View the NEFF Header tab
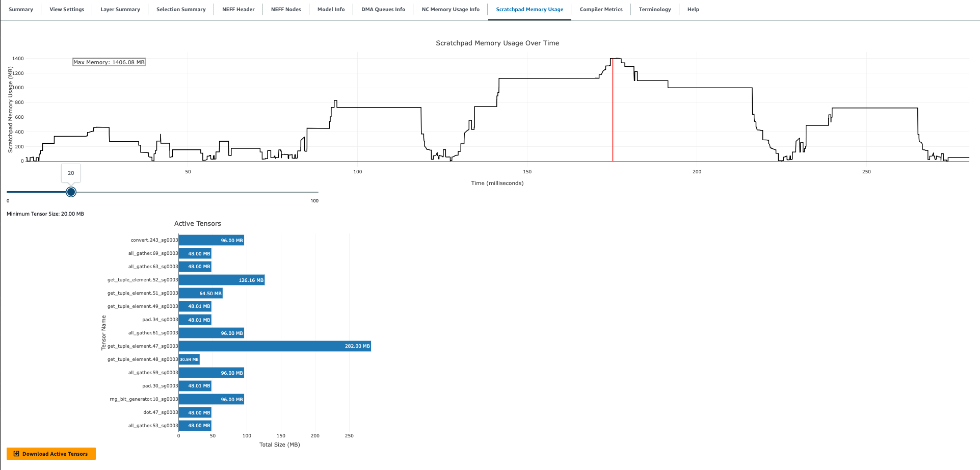 coord(238,9)
